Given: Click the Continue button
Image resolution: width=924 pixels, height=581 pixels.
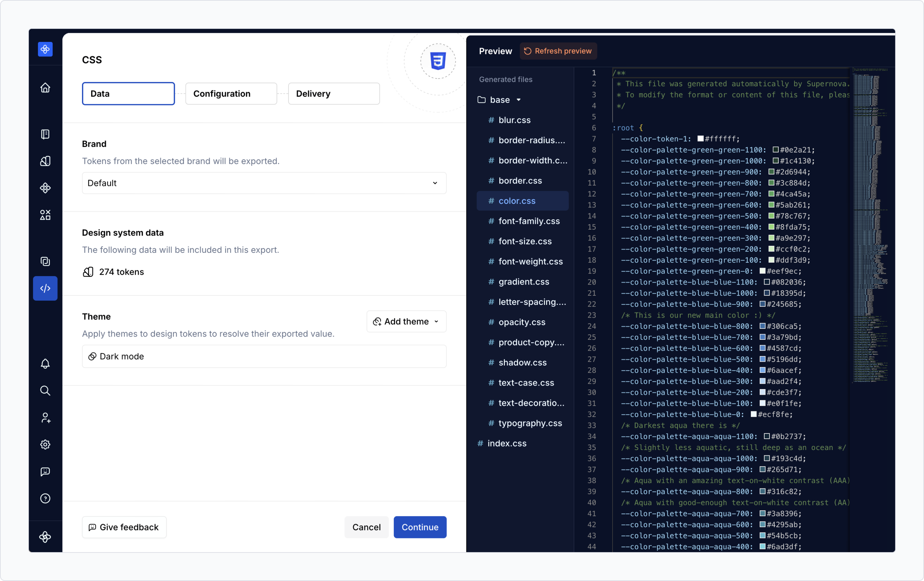Looking at the screenshot, I should 420,527.
